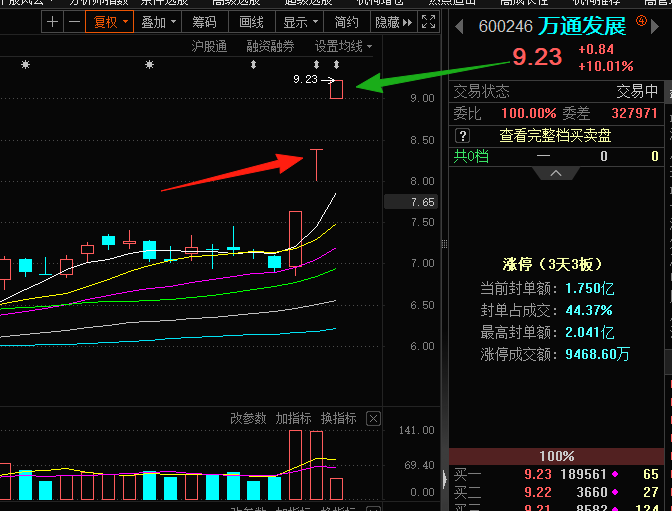Click 换指标 to change indicator
This screenshot has height=511, width=672.
pos(339,418)
